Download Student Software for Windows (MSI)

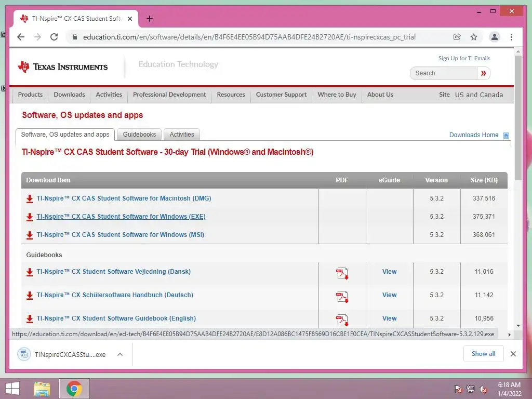(x=121, y=235)
